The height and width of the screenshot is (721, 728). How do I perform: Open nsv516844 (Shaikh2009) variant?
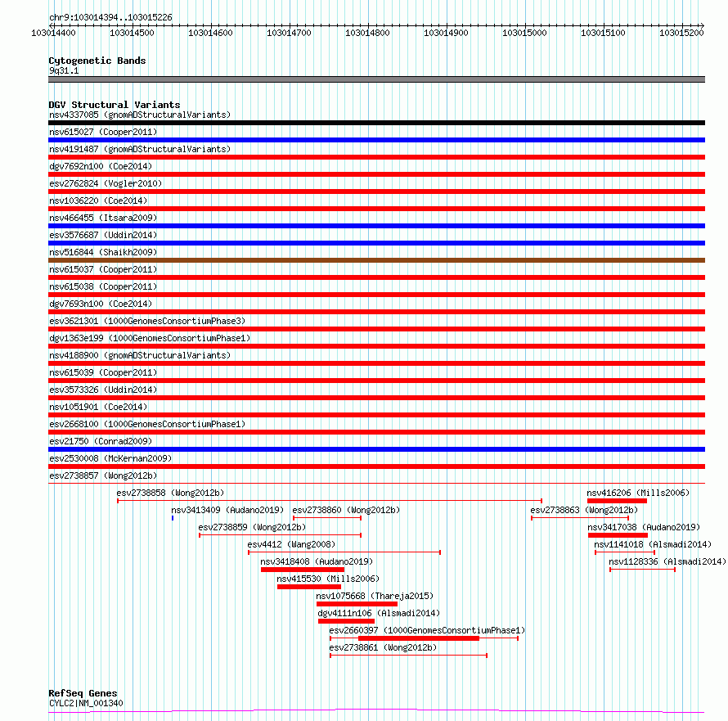click(103, 252)
